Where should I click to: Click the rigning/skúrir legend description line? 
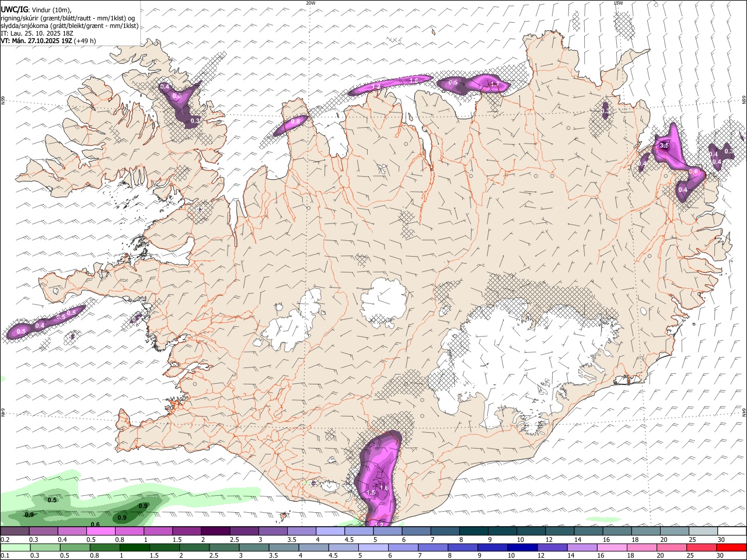[68, 18]
